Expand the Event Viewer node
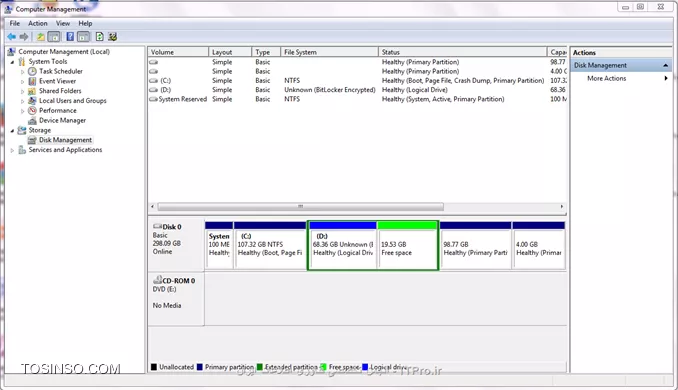The height and width of the screenshot is (390, 678). (x=22, y=82)
